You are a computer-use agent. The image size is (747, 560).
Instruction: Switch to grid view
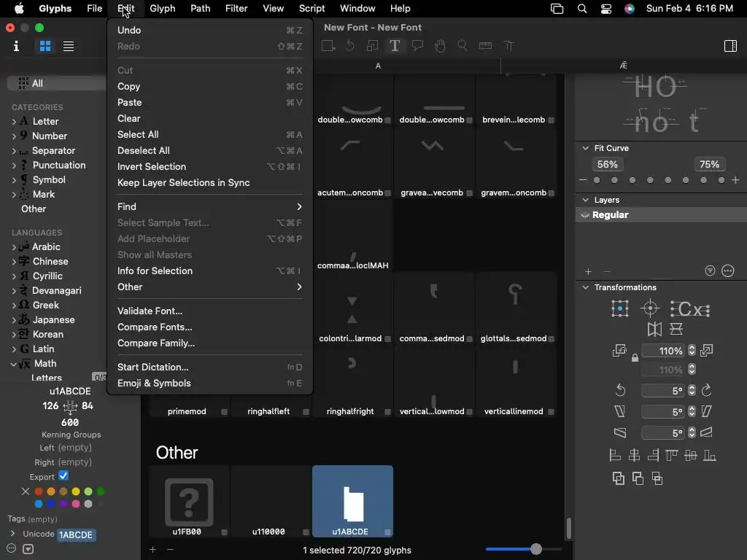[45, 46]
